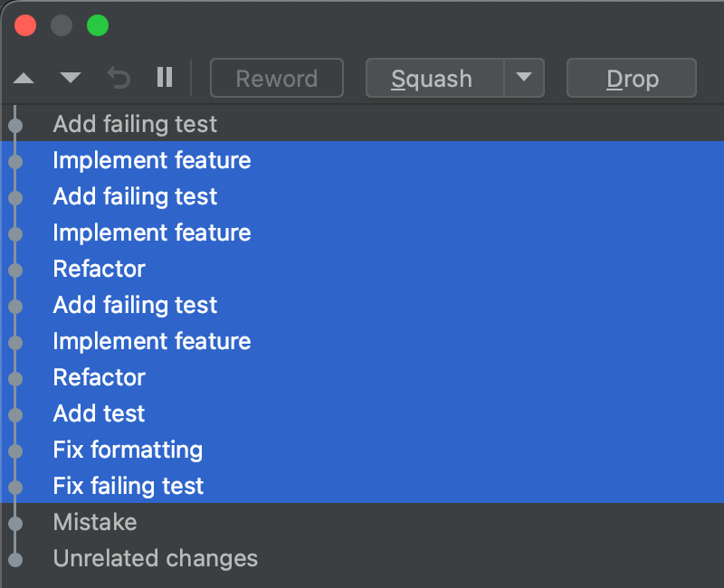Viewport: 724px width, 588px height.
Task: Select the Fix formatting commit
Action: [128, 450]
